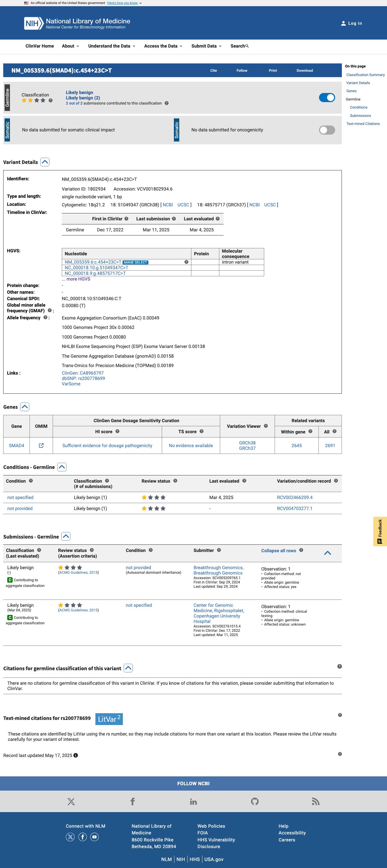Expand Submit Data menu
This screenshot has height=868, width=387.
(206, 46)
